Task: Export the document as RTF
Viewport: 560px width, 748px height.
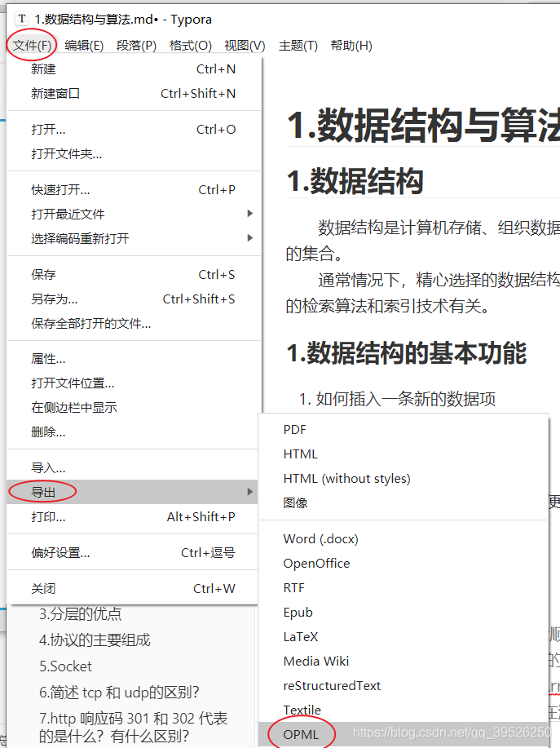Action: 403,587
